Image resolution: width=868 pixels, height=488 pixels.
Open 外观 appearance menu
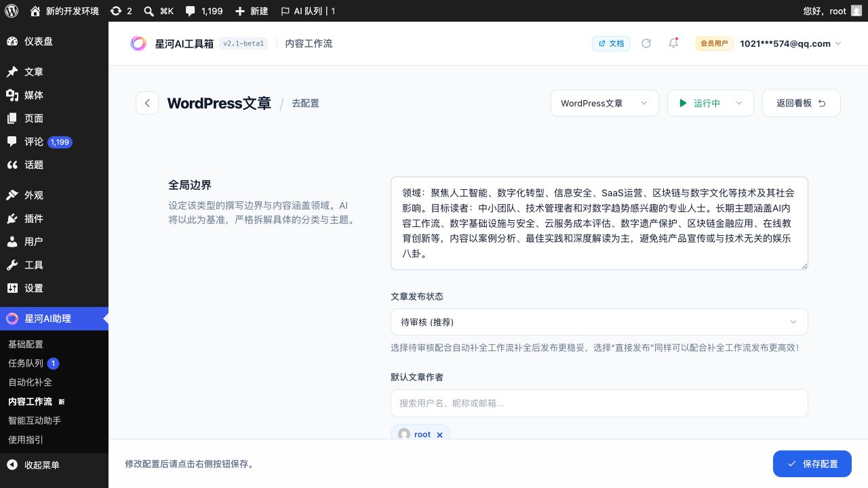point(54,195)
